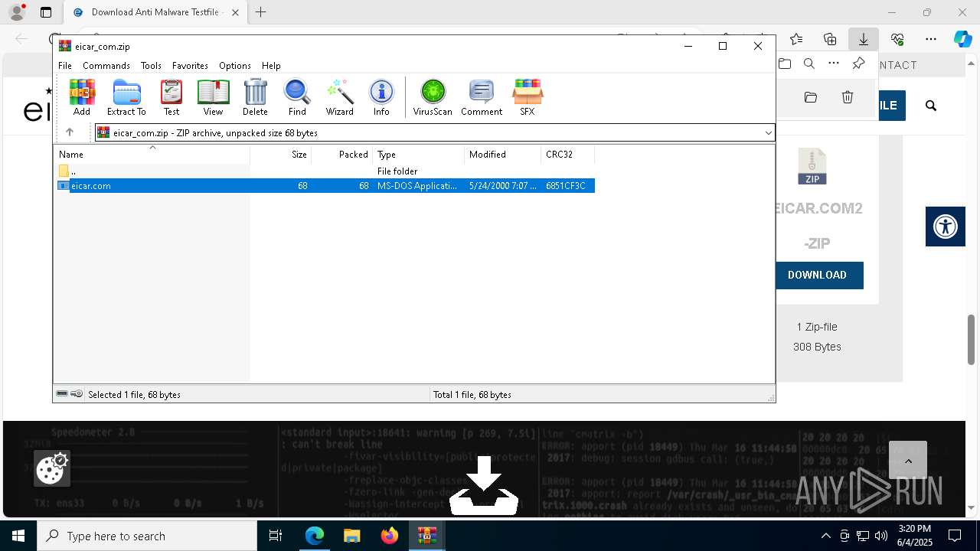Select the parent folder '..' row
Image resolution: width=980 pixels, height=551 pixels.
(325, 171)
